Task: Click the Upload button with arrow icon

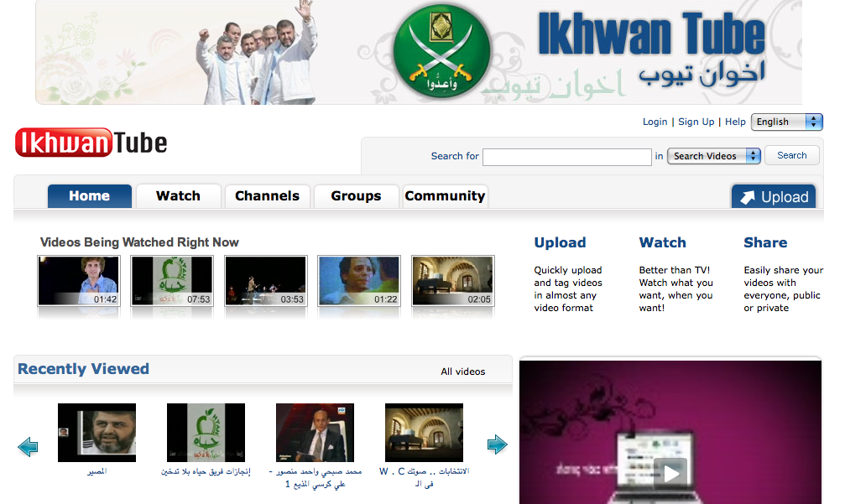Action: (773, 197)
